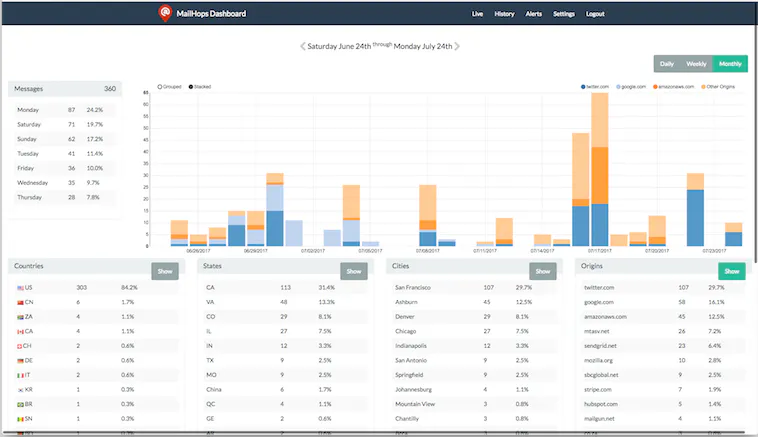Click the DE flag icon

click(20, 361)
